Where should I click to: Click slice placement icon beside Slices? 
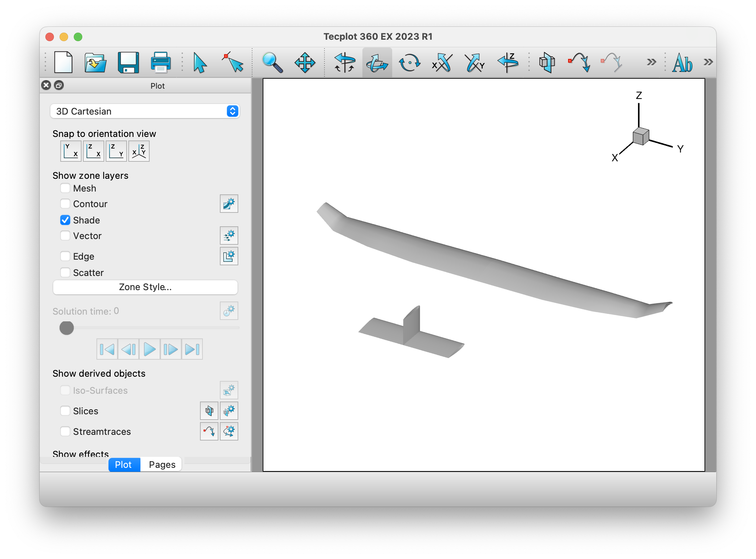pyautogui.click(x=209, y=411)
